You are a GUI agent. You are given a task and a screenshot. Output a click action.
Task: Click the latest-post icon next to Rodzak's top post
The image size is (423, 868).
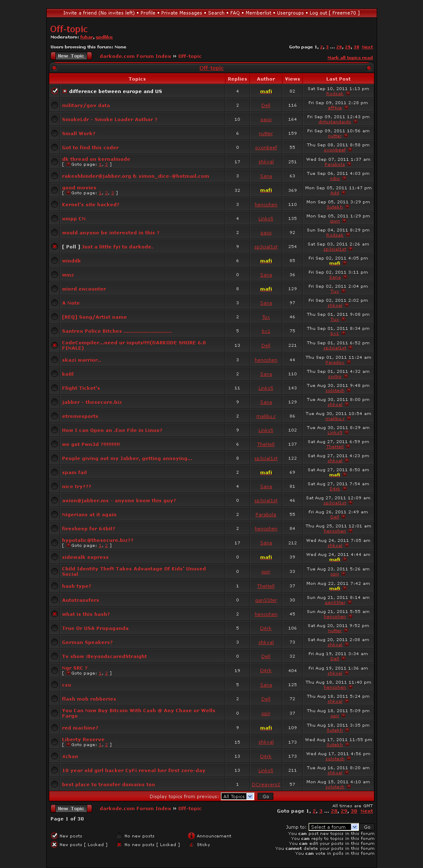348,94
